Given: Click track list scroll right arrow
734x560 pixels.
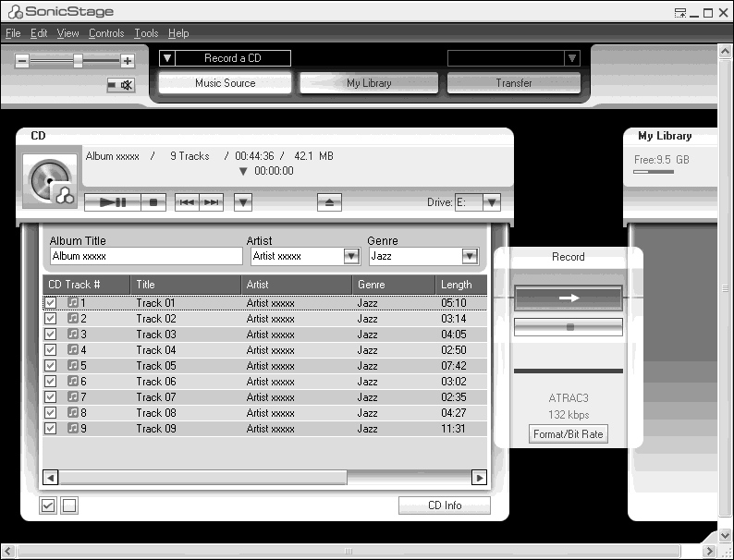Looking at the screenshot, I should (x=479, y=478).
